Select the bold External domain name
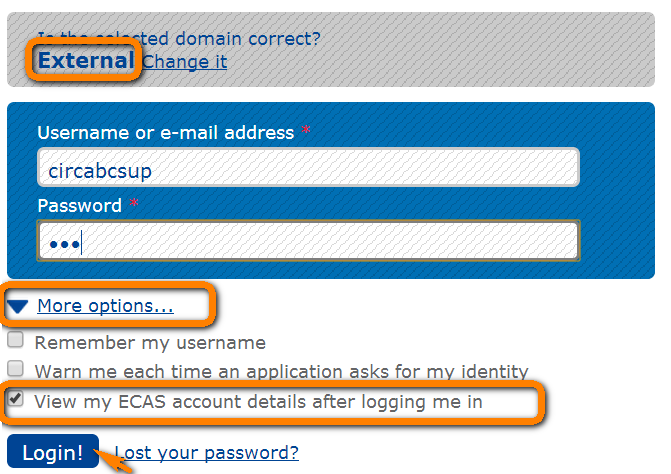The image size is (671, 474). 85,61
